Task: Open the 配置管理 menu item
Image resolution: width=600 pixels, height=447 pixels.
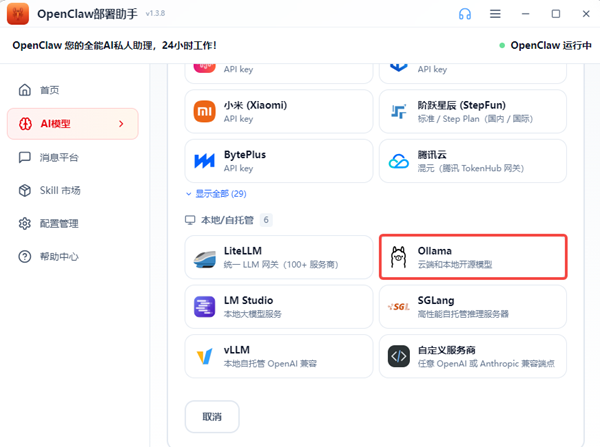Action: (73, 224)
